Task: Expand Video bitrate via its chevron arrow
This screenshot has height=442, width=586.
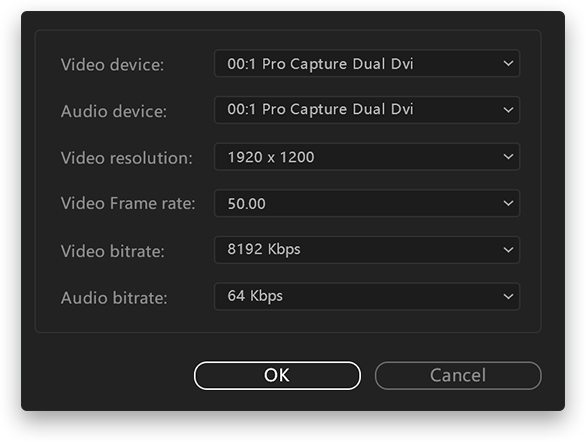Action: (x=508, y=250)
